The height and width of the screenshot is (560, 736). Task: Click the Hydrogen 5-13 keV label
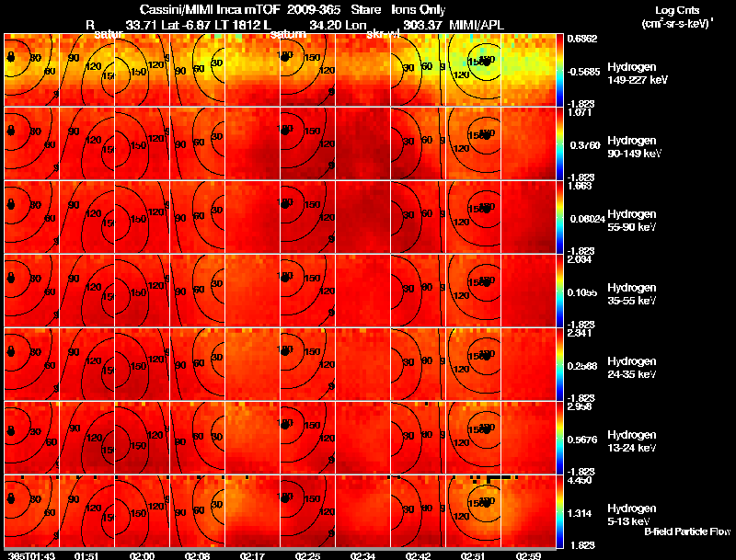[x=632, y=515]
